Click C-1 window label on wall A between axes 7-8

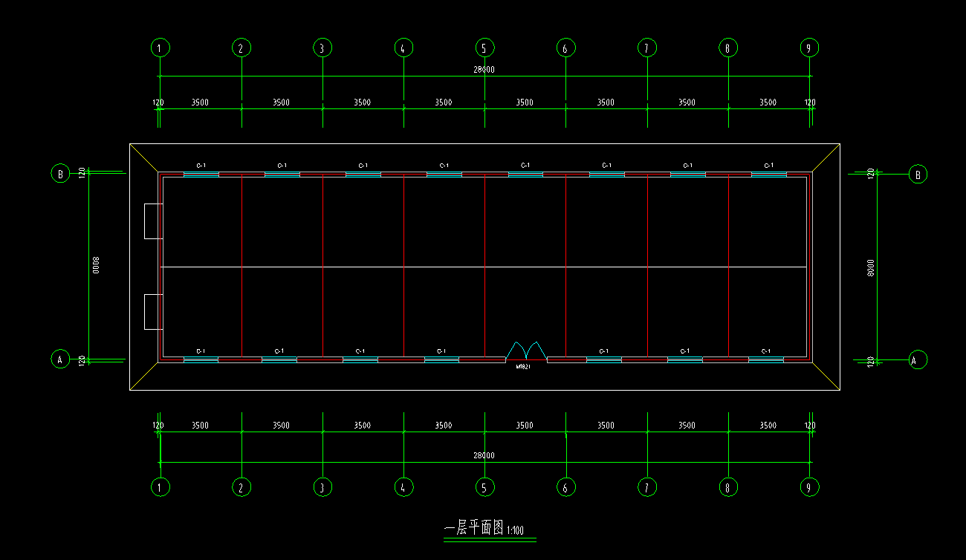click(684, 351)
